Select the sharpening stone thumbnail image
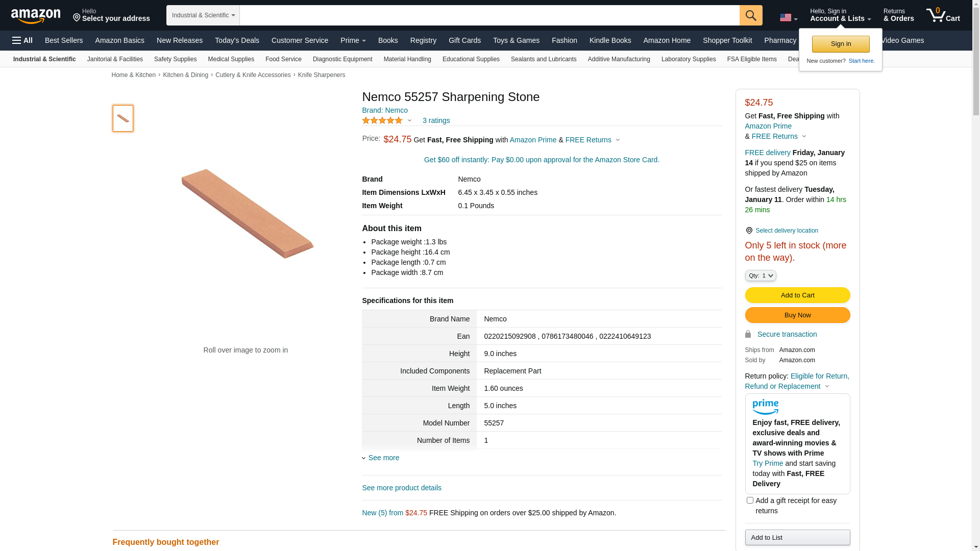The width and height of the screenshot is (980, 551). pyautogui.click(x=123, y=118)
